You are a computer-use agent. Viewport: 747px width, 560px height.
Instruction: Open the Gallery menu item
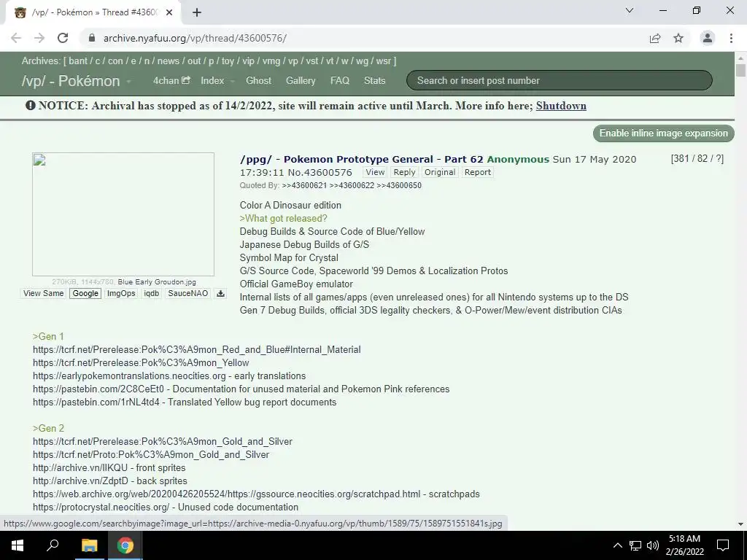[301, 80]
